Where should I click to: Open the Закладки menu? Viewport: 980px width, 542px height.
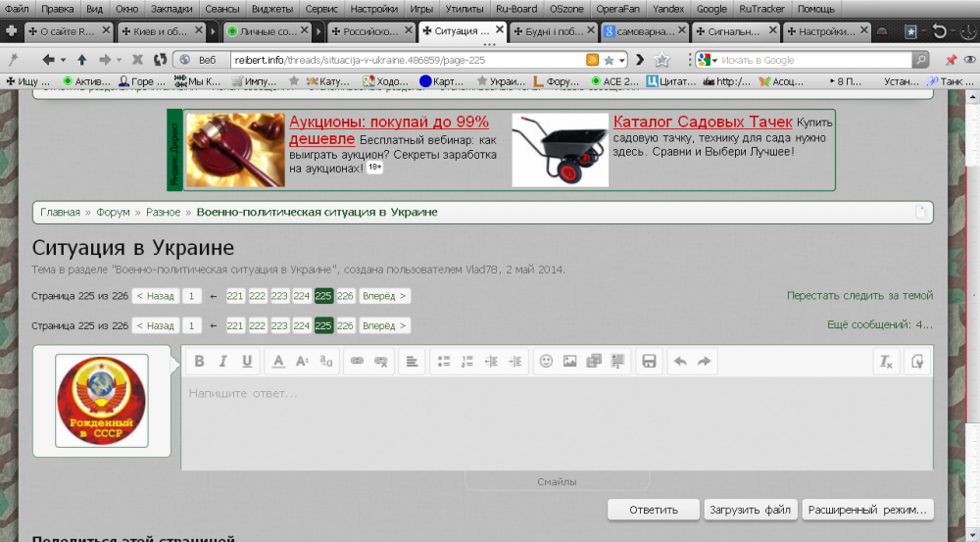click(171, 9)
